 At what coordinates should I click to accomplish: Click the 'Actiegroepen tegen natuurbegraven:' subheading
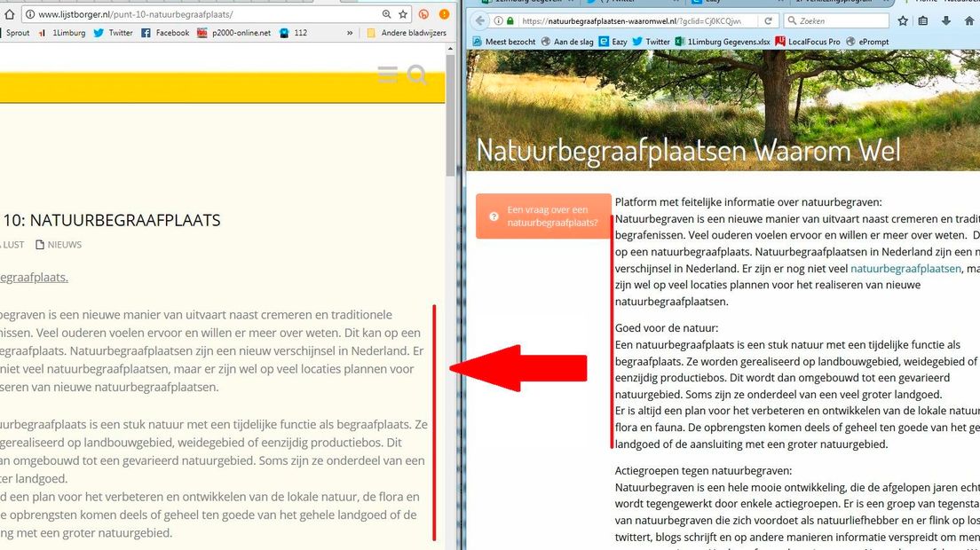coord(703,471)
